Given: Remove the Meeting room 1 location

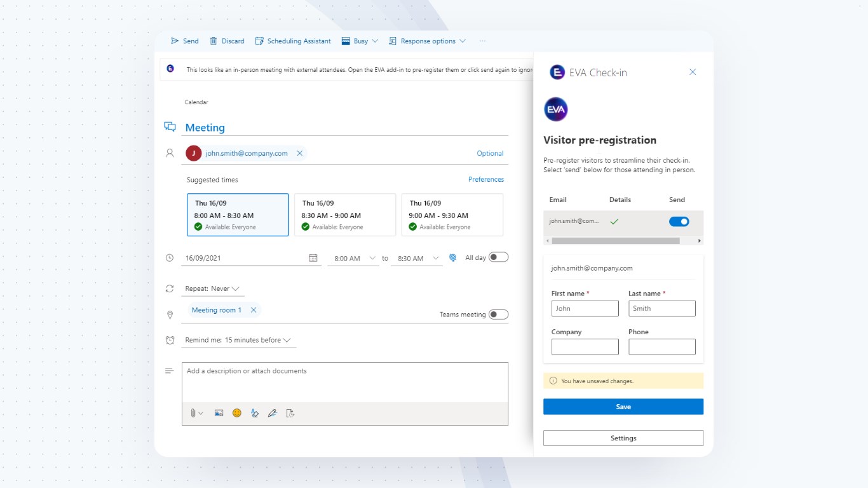Looking at the screenshot, I should point(254,310).
